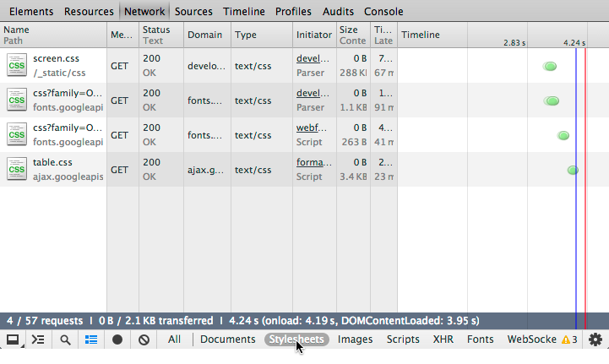The width and height of the screenshot is (609, 364).
Task: Open the Sources tab
Action: (x=193, y=12)
